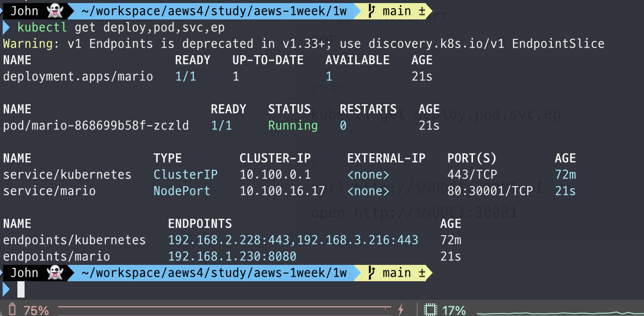Click the ENDPOINTS column header
The height and width of the screenshot is (316, 644).
(x=200, y=223)
